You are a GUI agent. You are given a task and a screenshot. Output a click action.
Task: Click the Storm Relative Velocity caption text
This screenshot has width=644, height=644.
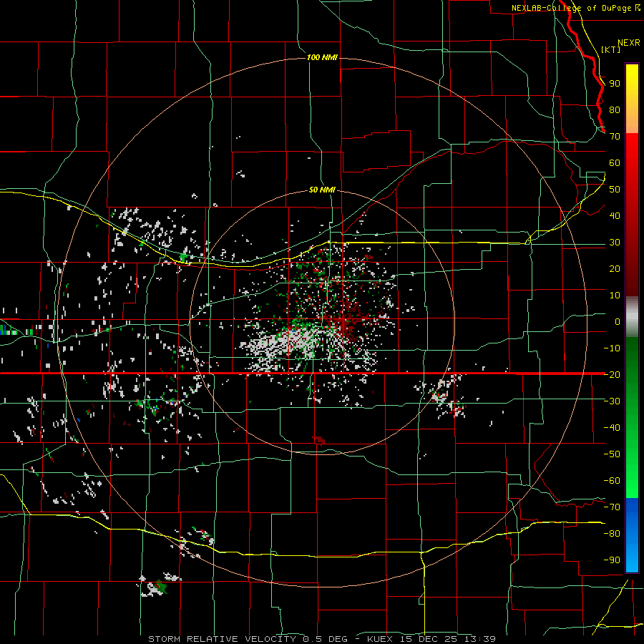click(322, 639)
